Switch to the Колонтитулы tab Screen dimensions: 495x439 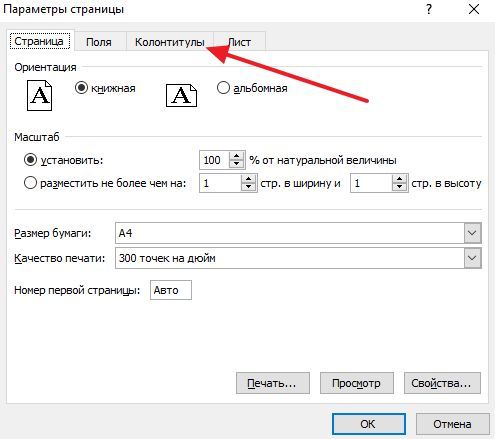169,42
